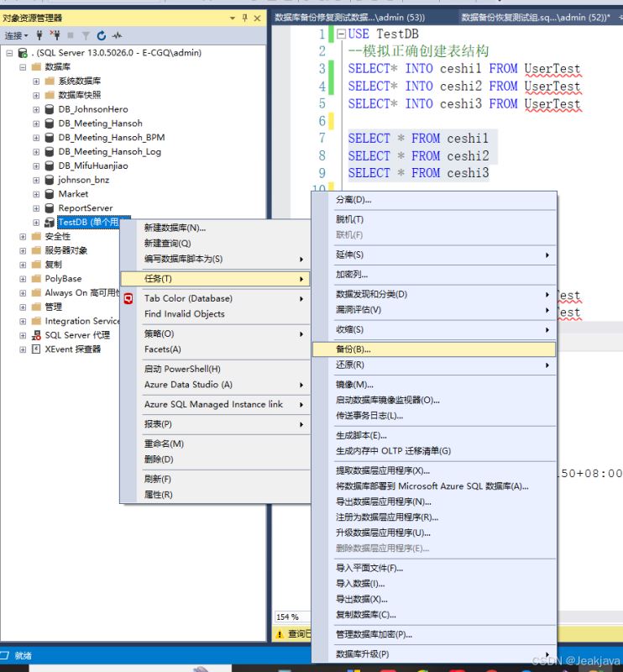Click the SQL Server instance icon

pyautogui.click(x=23, y=53)
